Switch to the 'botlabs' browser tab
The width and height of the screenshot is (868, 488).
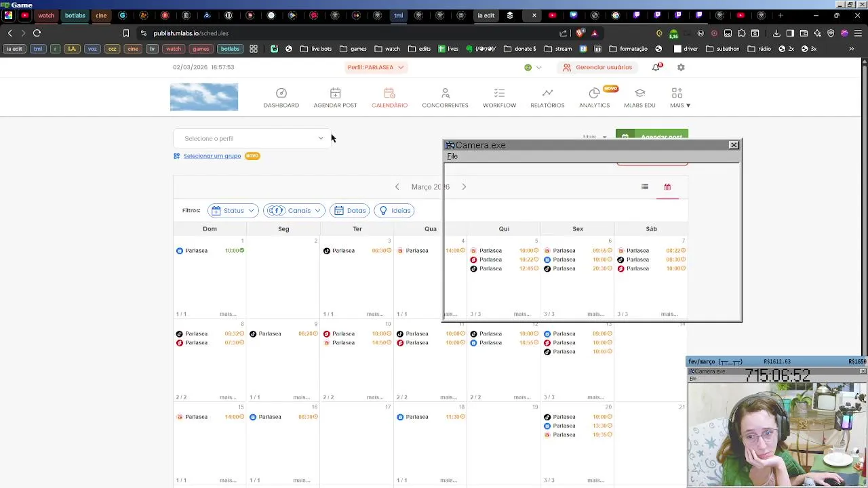[75, 15]
